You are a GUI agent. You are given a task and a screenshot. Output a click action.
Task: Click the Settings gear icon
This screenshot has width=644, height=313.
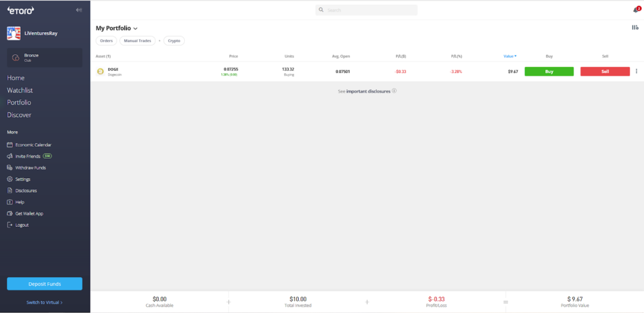click(x=10, y=179)
